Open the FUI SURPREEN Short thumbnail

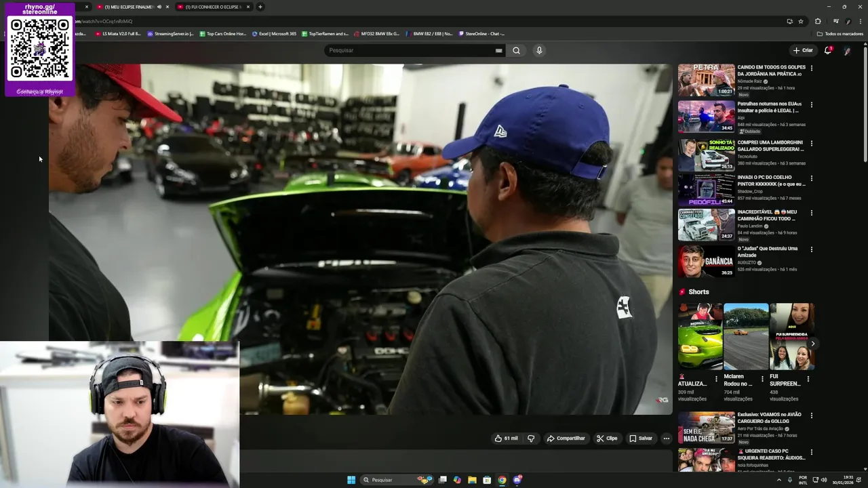(x=791, y=336)
